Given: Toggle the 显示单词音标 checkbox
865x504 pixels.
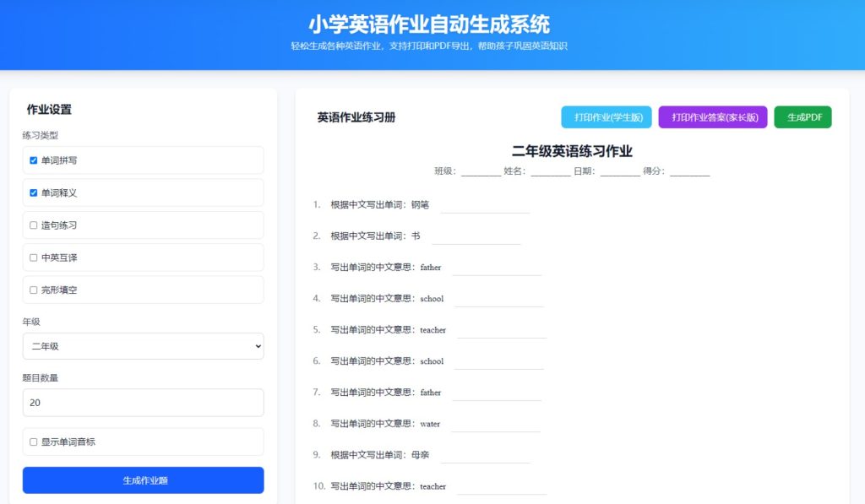Looking at the screenshot, I should [34, 442].
